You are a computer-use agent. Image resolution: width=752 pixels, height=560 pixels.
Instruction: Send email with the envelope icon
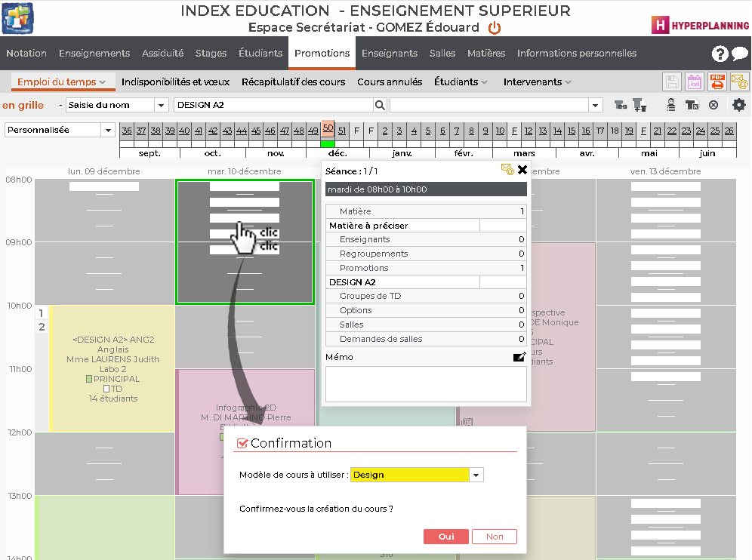(739, 82)
